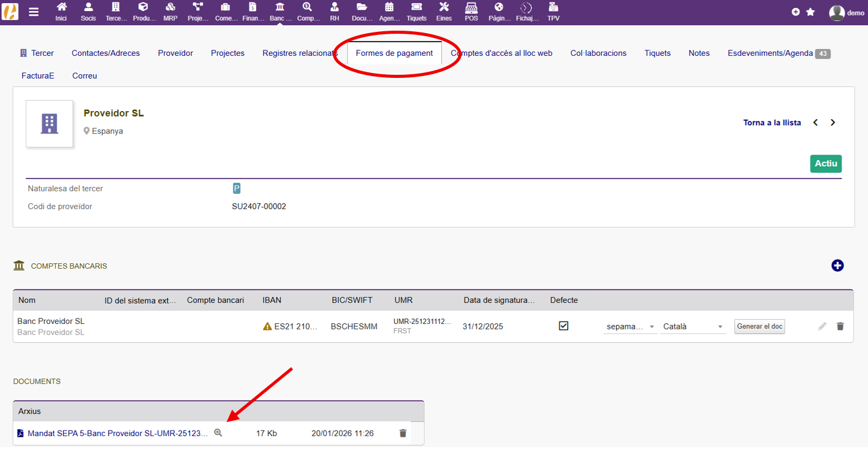
Task: Go to next third party record arrow
Action: [832, 123]
